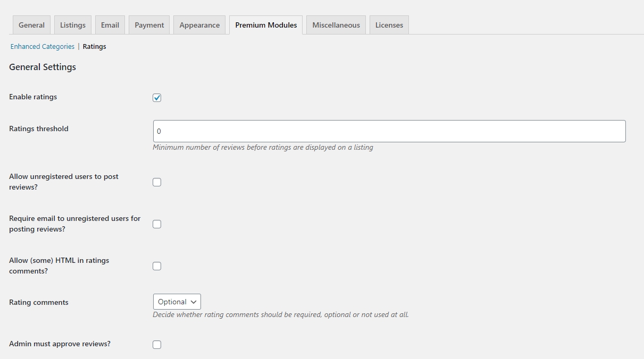
Task: Open the General tab
Action: [31, 25]
